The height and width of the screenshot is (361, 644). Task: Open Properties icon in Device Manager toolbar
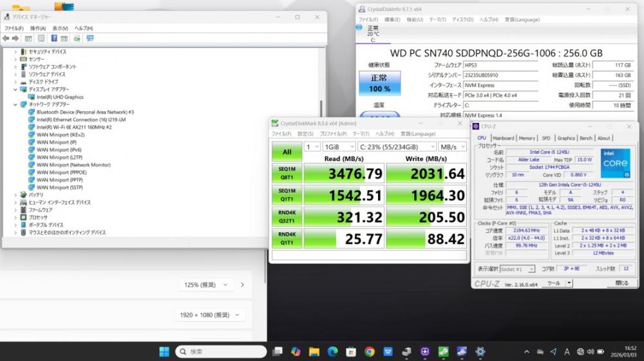coord(41,38)
